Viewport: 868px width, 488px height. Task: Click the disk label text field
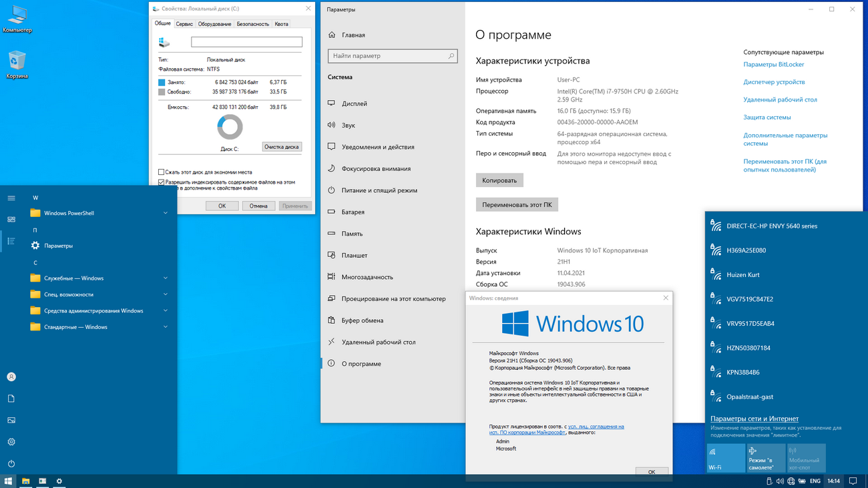coord(246,42)
